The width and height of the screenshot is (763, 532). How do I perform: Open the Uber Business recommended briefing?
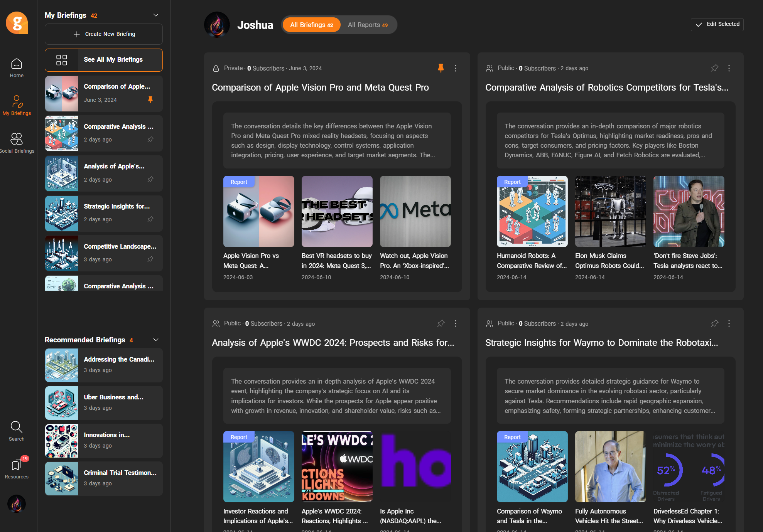pos(104,402)
